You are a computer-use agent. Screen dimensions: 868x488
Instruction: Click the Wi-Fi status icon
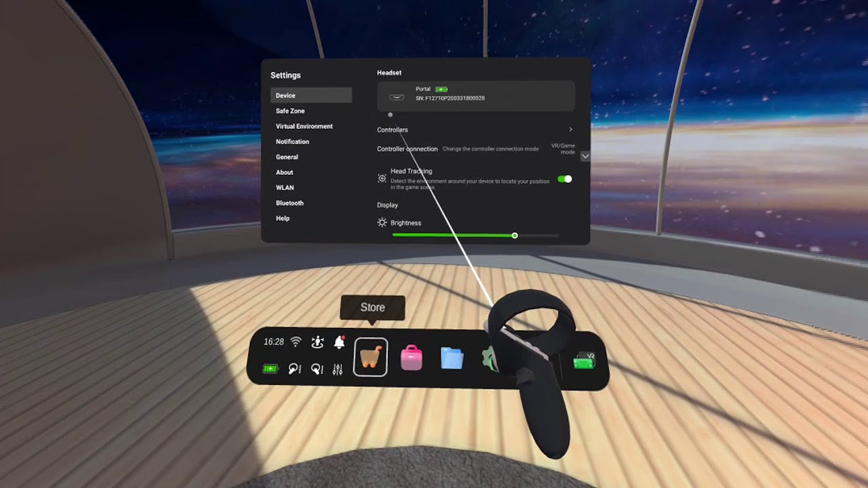(296, 342)
